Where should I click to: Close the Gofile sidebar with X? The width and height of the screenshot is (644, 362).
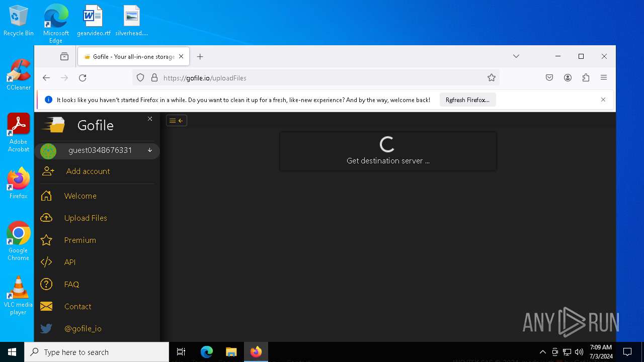(x=150, y=119)
